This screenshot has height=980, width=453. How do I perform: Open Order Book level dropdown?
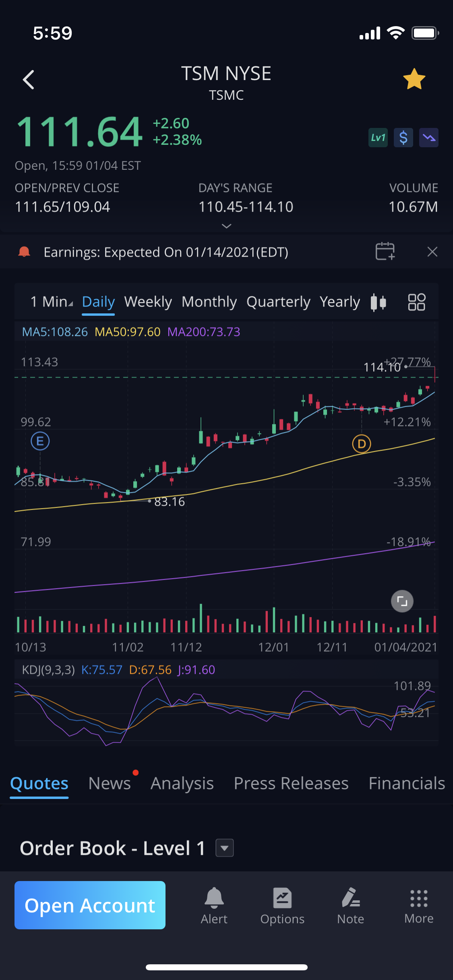click(225, 848)
